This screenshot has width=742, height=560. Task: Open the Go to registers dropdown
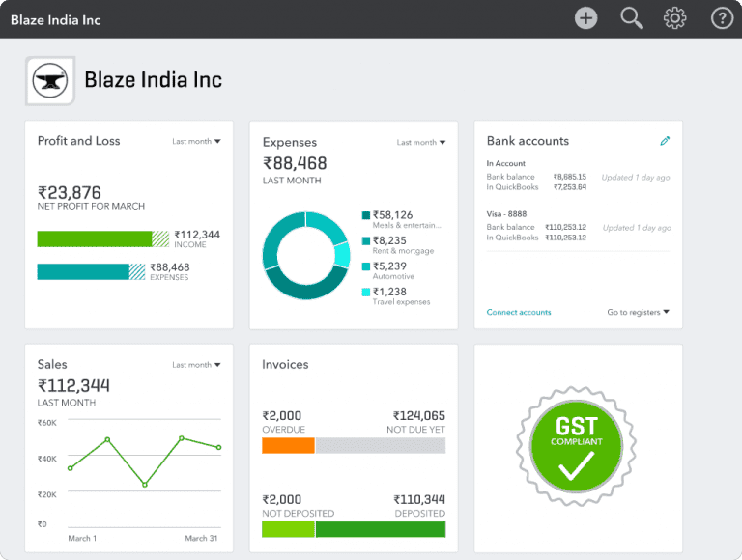638,312
